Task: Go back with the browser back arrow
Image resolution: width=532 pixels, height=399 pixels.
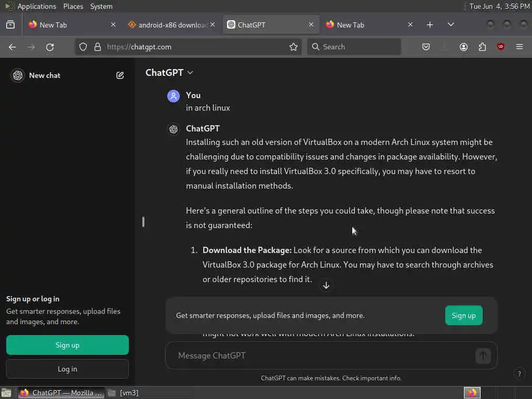Action: pos(12,47)
